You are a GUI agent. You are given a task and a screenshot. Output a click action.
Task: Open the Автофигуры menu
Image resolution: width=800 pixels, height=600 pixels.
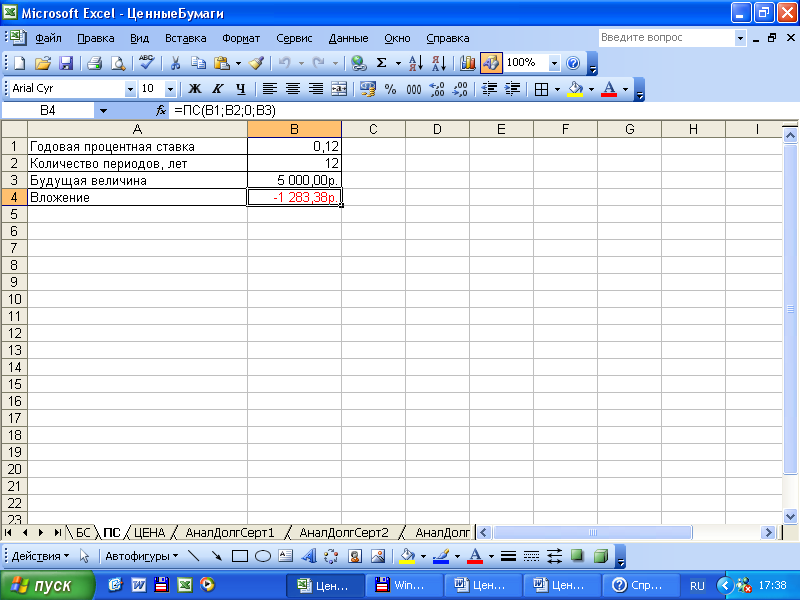click(141, 556)
